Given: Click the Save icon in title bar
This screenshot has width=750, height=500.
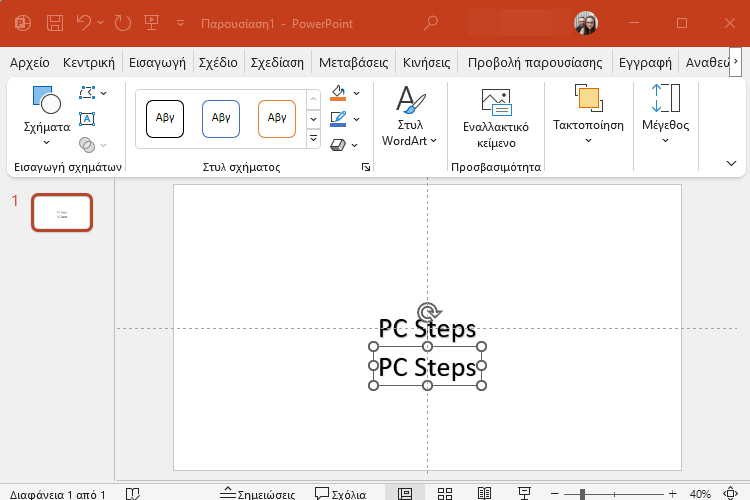Looking at the screenshot, I should tap(55, 23).
